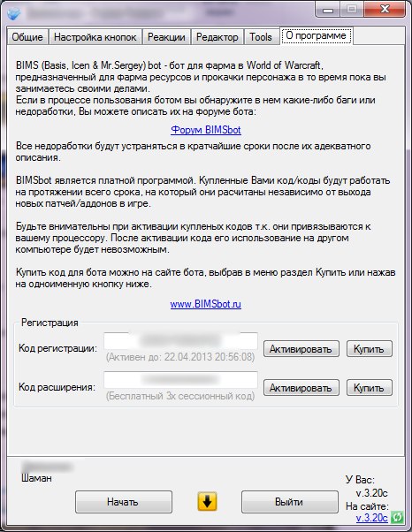412x532 pixels.
Task: Click the Бесплатный 3х сессионный код text
Action: click(x=180, y=396)
